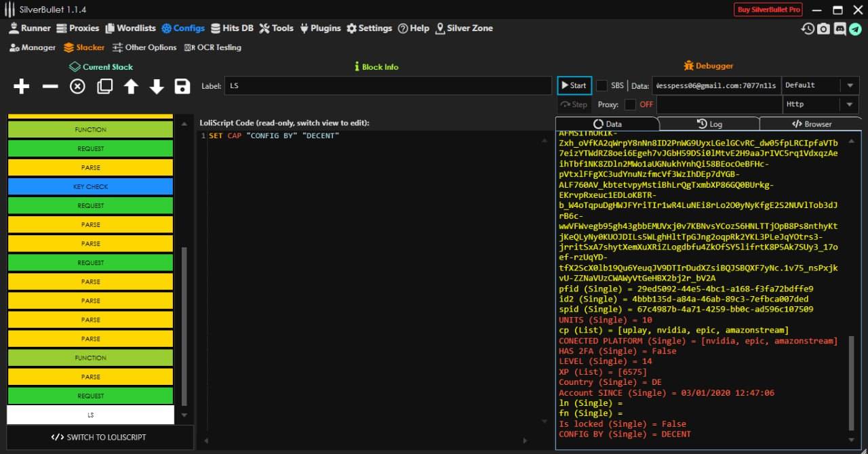Click into the Label input field
868x454 pixels.
[387, 86]
